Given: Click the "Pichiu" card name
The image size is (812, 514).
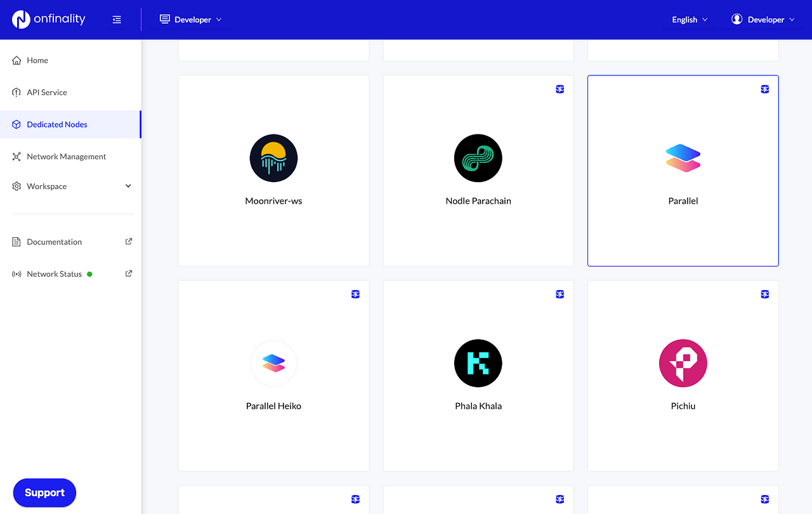Looking at the screenshot, I should 683,406.
